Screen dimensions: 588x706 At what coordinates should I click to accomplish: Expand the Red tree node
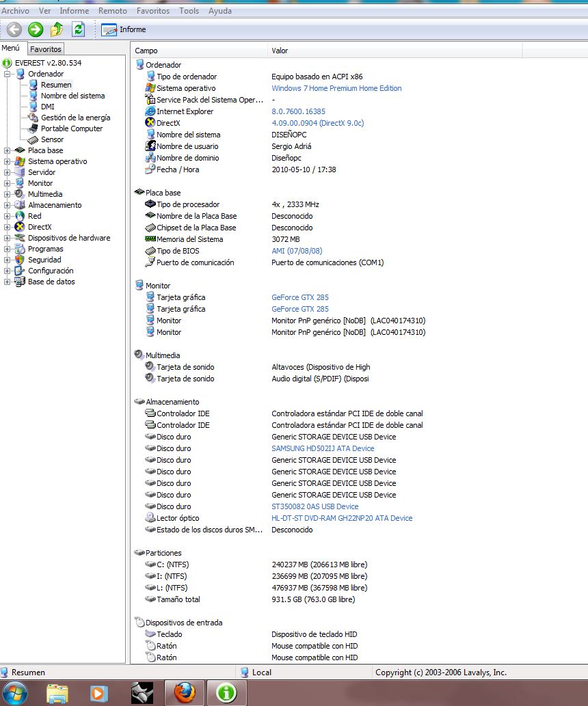(x=7, y=216)
